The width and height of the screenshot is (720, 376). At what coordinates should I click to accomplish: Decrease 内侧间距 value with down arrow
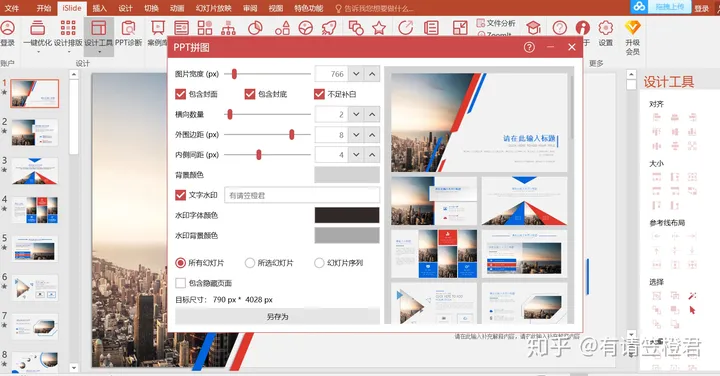point(356,155)
